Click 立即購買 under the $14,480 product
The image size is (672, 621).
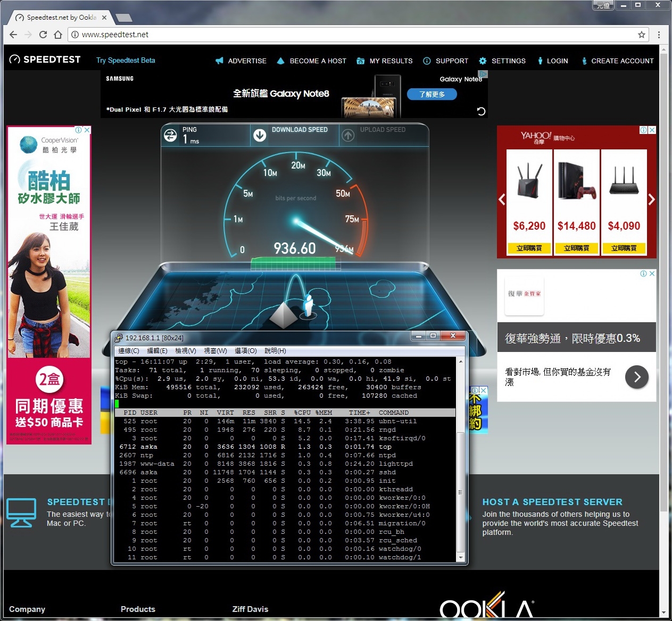coord(577,248)
